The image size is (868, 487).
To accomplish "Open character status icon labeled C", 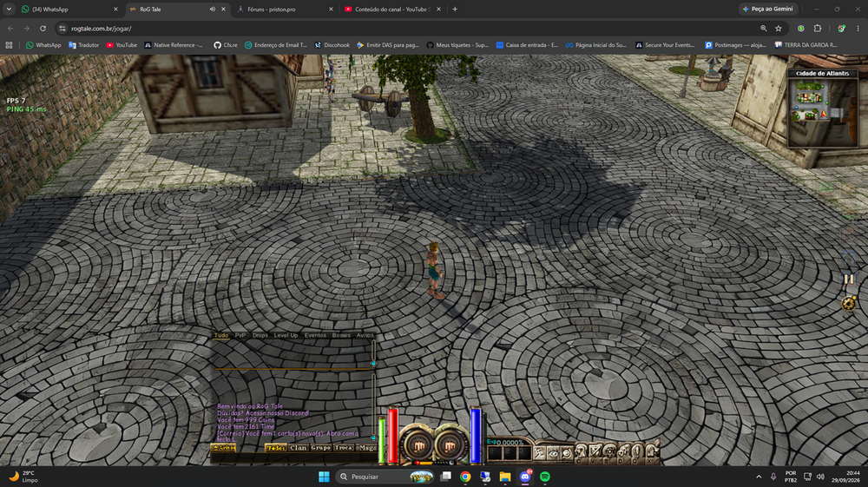I will pos(582,451).
